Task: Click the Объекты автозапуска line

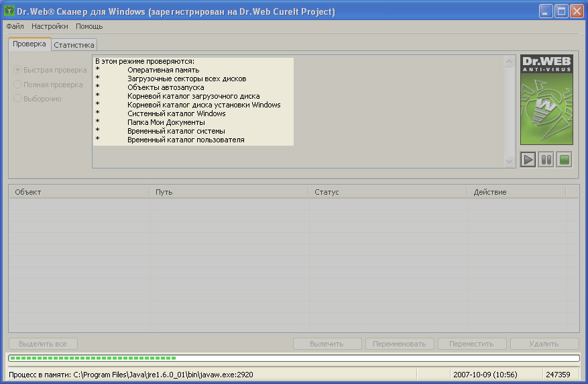Action: (166, 87)
